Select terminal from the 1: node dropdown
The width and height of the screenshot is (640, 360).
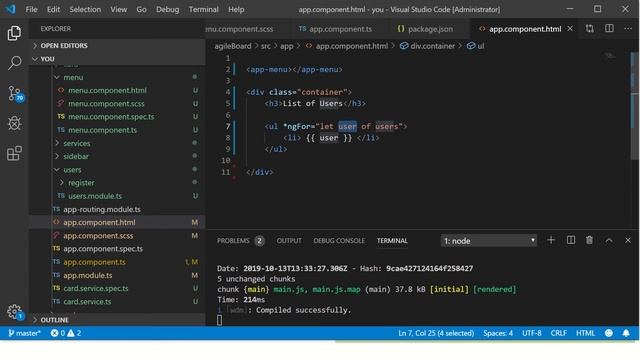(489, 241)
